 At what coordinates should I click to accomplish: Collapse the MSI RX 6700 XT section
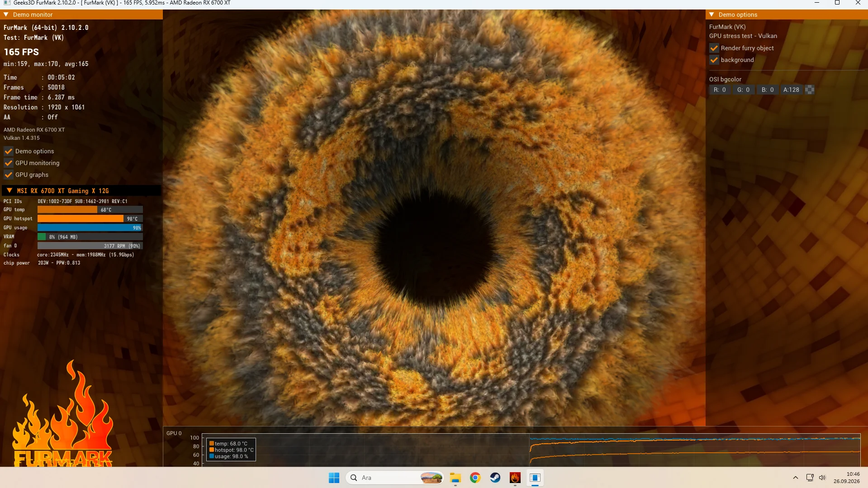pyautogui.click(x=9, y=190)
